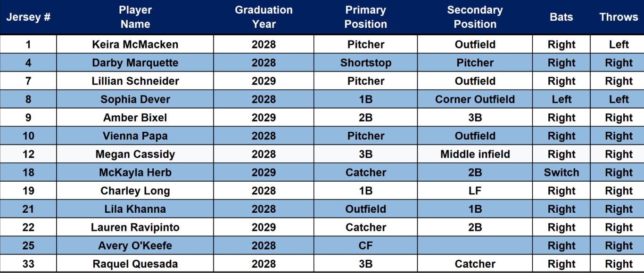Screen dimensions: 644x273
Task: Select Lillian Schneider's name cell
Action: [x=135, y=81]
